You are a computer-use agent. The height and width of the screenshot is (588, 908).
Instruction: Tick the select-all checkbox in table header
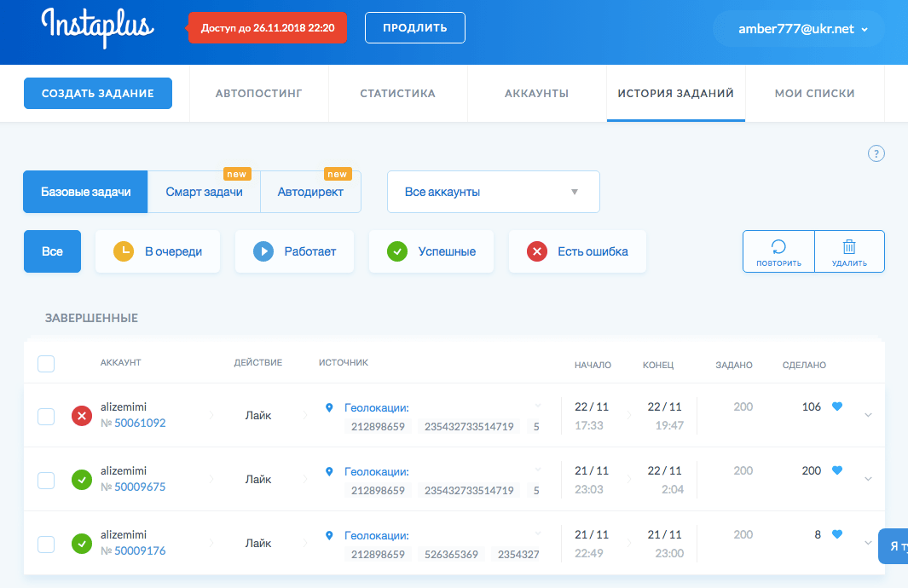pos(46,364)
